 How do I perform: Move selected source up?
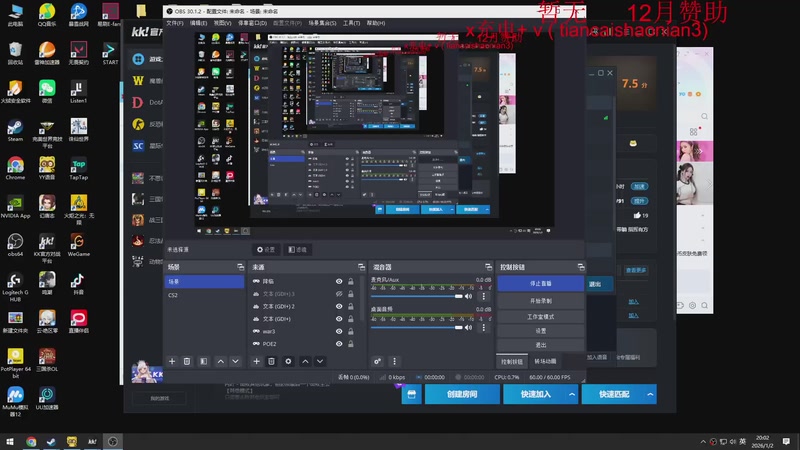point(305,361)
